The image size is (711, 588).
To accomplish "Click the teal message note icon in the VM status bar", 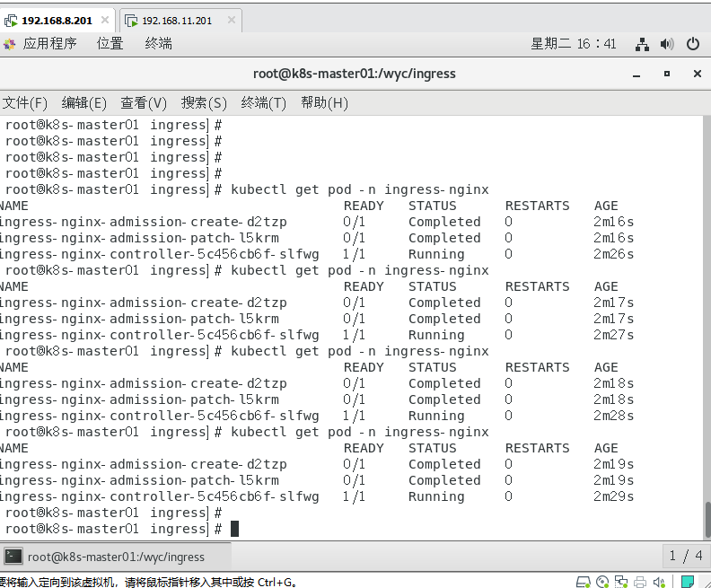I will coord(688,581).
